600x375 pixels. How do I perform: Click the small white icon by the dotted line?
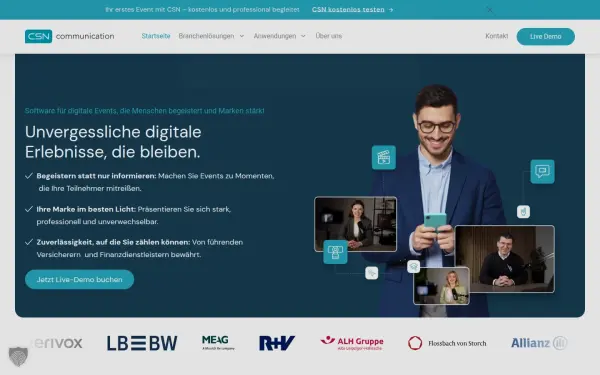[x=372, y=273]
